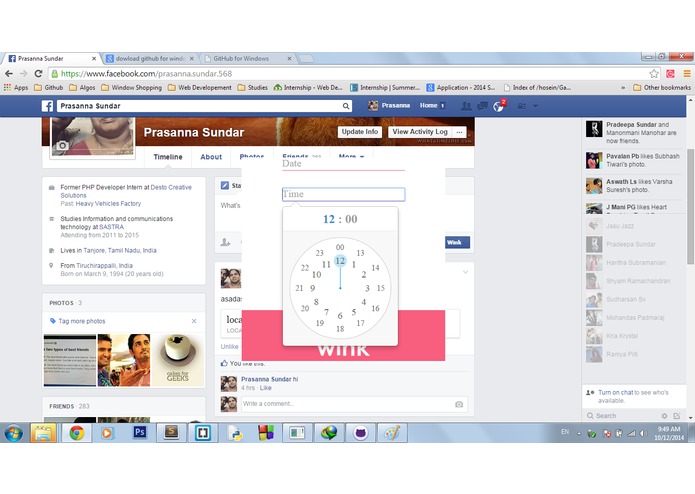Viewport: 695px width, 494px height.
Task: Click View Activity Log button
Action: [420, 132]
